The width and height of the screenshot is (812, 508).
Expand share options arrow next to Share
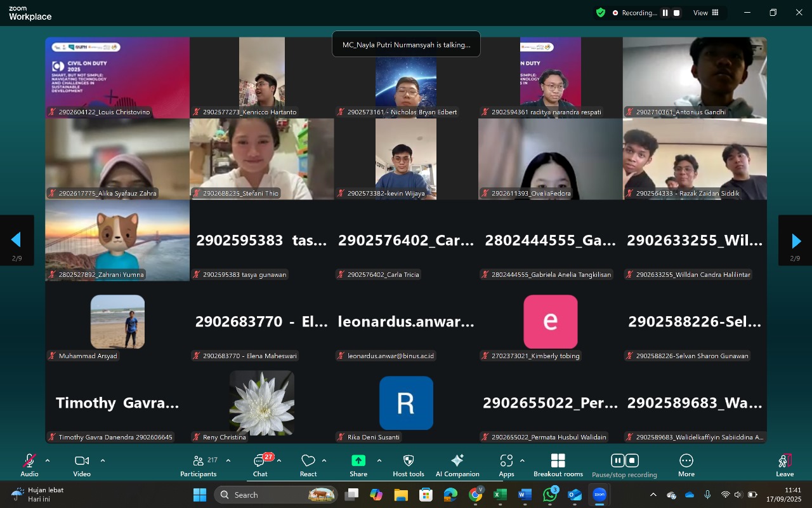point(379,460)
